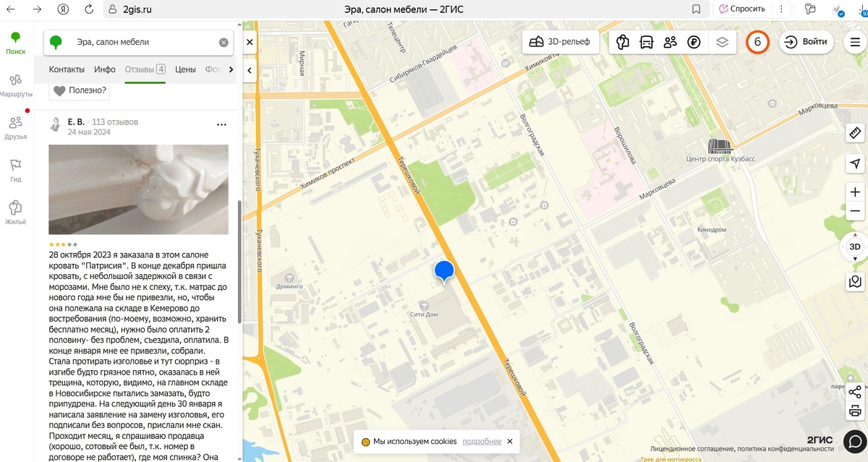Dismiss the cookies notification
868x462 pixels.
click(x=509, y=441)
